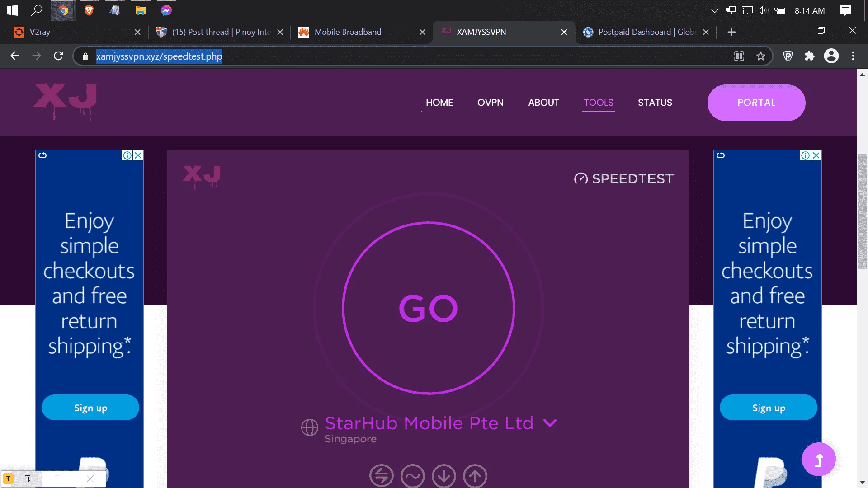Launch Brave browser from the taskbar
This screenshot has width=868, height=488.
coord(89,10)
